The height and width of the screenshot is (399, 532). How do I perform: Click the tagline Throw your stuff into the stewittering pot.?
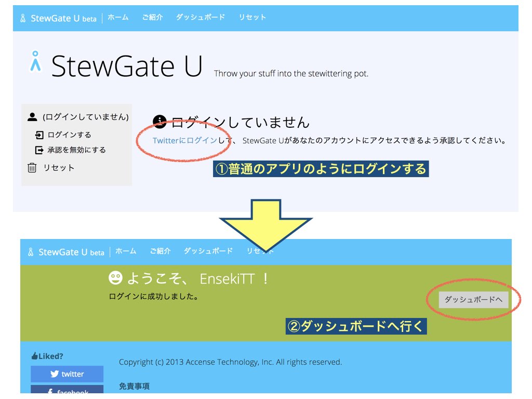click(291, 74)
